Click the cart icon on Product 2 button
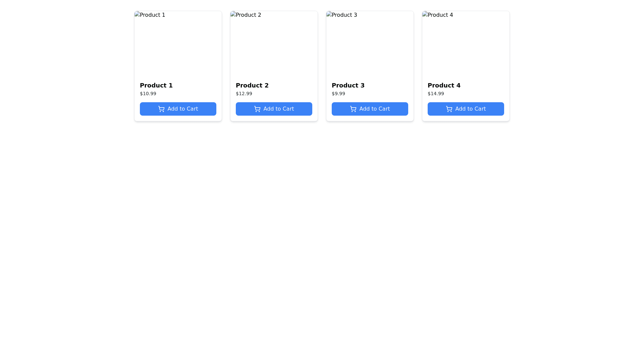 [x=257, y=109]
